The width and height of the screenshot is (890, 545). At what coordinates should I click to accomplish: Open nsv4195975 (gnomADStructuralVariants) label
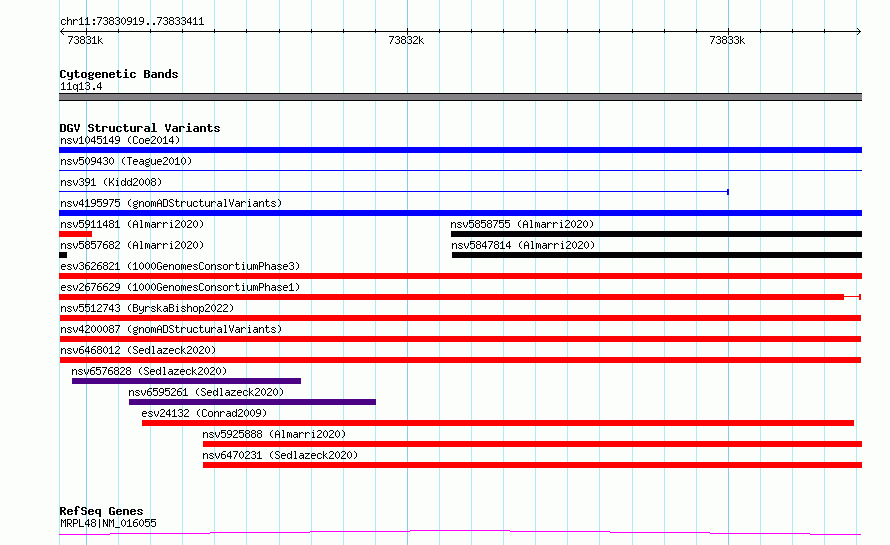(x=171, y=203)
